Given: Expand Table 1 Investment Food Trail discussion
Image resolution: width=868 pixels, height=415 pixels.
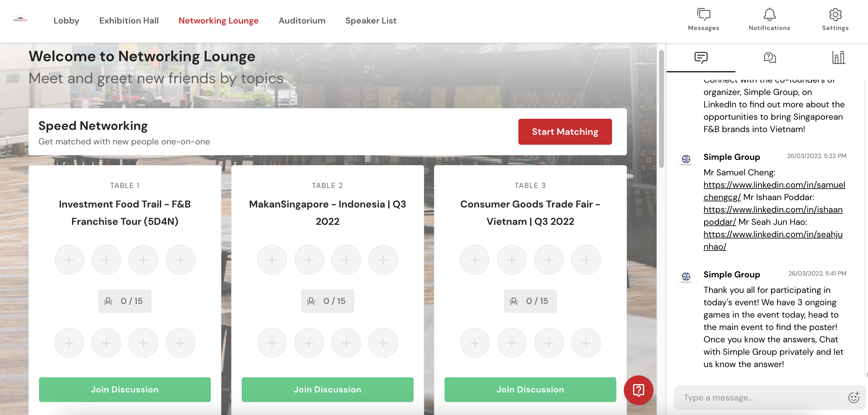Looking at the screenshot, I should click(125, 389).
